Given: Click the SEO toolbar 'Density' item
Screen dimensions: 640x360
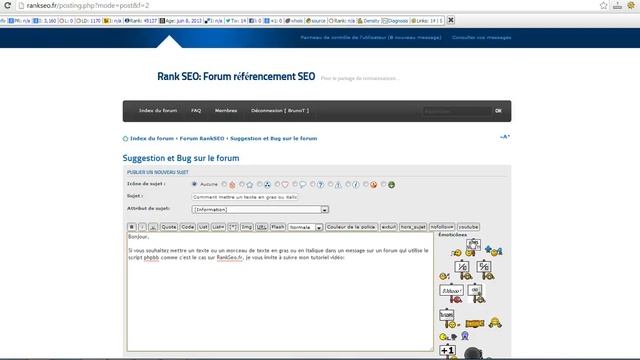Looking at the screenshot, I should coord(369,20).
